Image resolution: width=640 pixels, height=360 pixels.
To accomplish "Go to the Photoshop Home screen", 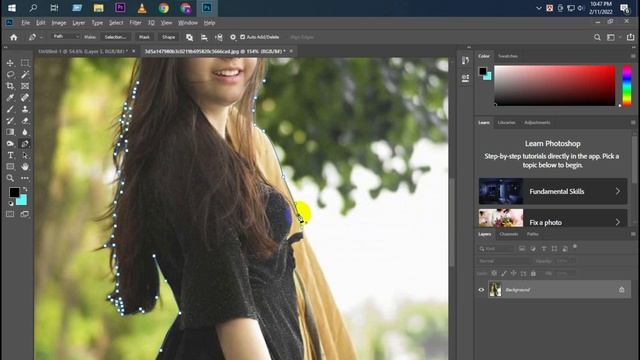I will coord(13,37).
